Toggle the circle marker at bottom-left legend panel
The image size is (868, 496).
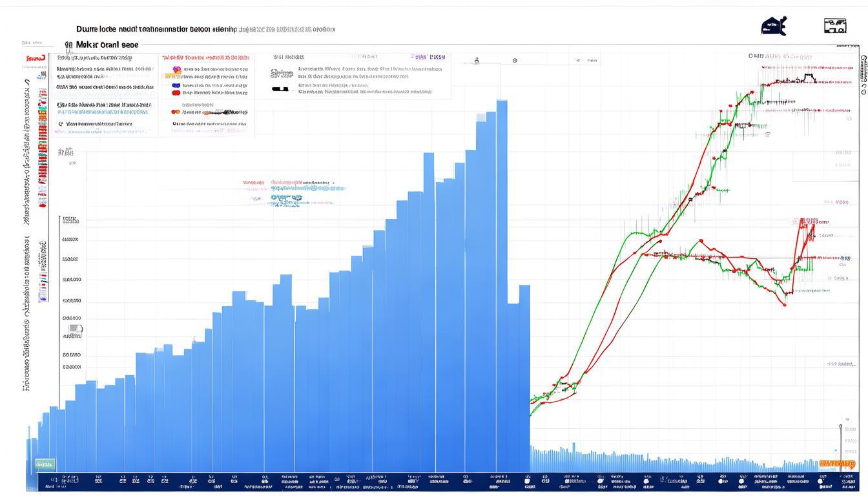click(x=61, y=123)
